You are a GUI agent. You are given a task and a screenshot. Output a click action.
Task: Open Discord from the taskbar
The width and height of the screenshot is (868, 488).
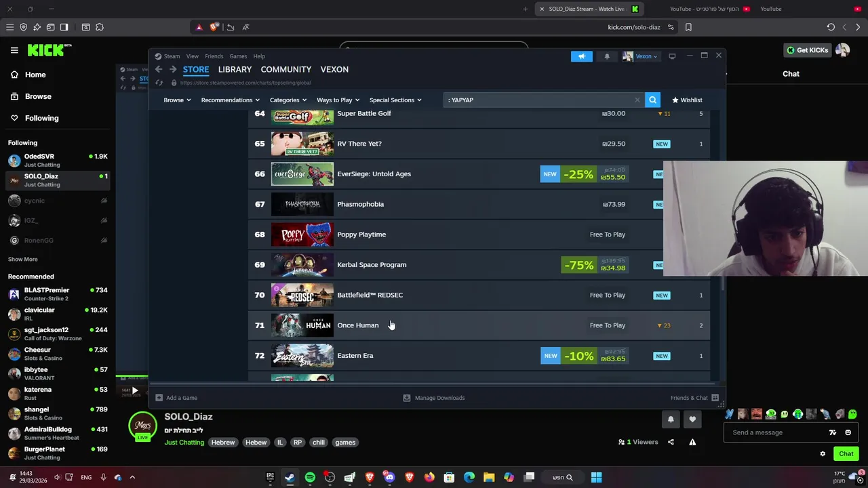389,477
